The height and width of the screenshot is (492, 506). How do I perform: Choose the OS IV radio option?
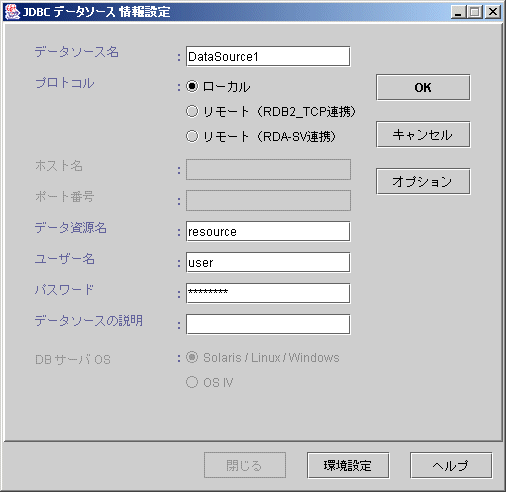tap(192, 382)
